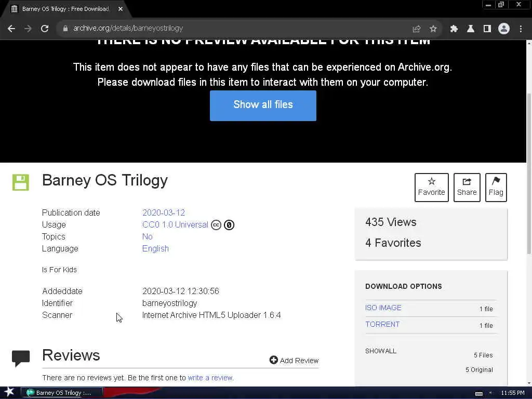
Task: Click the Creative Commons CC icon
Action: [216, 225]
